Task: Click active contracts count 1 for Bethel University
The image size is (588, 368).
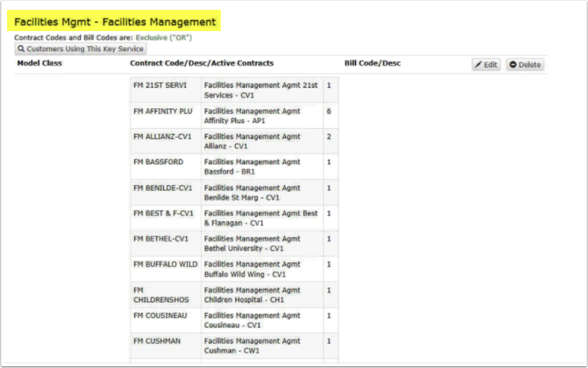Action: pyautogui.click(x=329, y=238)
